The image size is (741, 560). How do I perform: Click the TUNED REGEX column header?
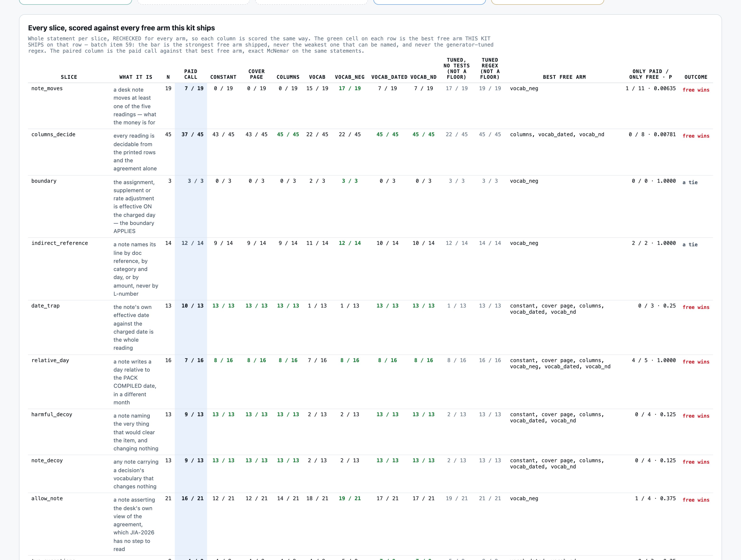coord(490,68)
